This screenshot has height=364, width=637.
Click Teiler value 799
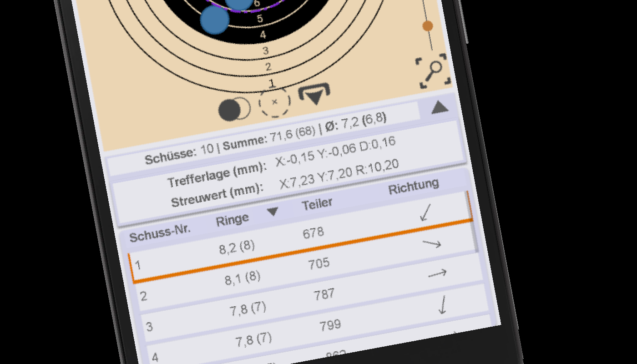330,325
